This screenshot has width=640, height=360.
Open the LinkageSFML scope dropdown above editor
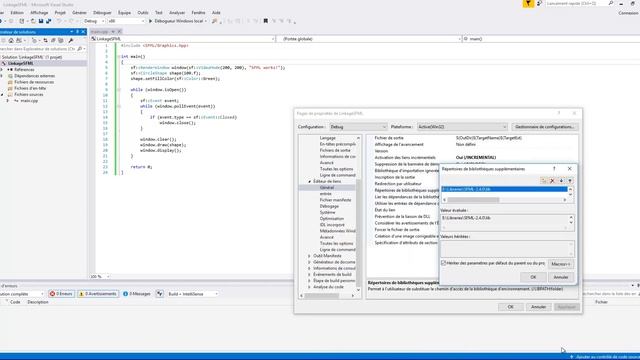coord(182,39)
